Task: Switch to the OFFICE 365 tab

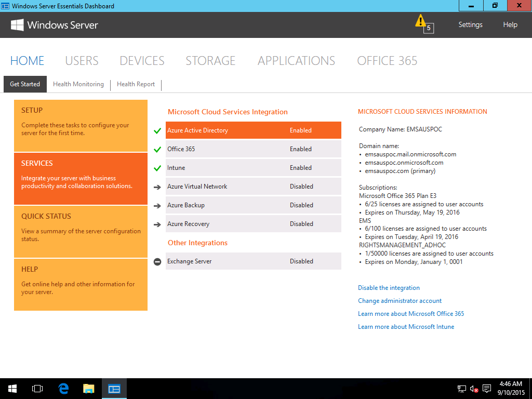Action: (387, 60)
